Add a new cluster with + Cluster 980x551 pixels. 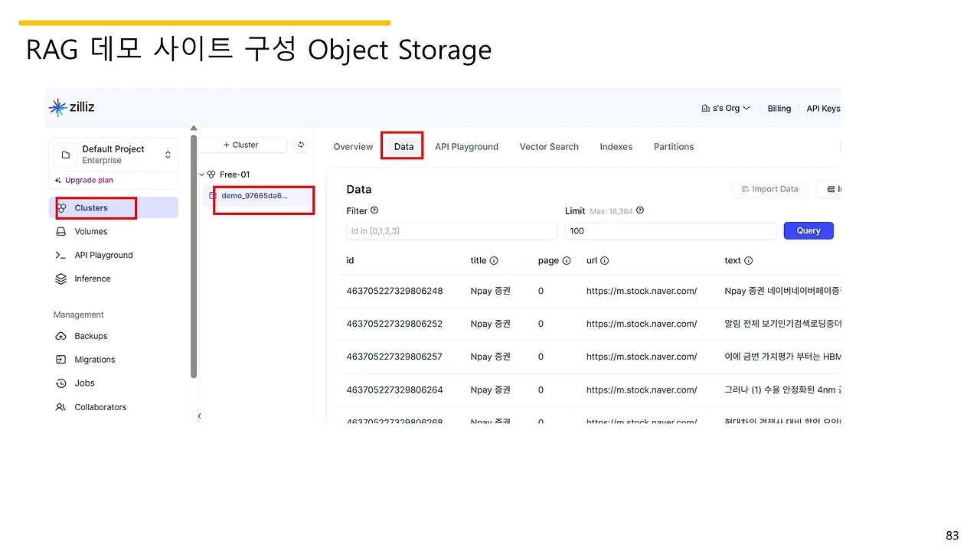(x=241, y=145)
